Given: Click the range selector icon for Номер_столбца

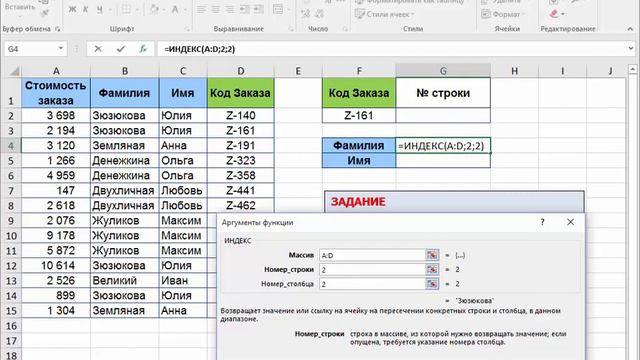Looking at the screenshot, I should [432, 284].
